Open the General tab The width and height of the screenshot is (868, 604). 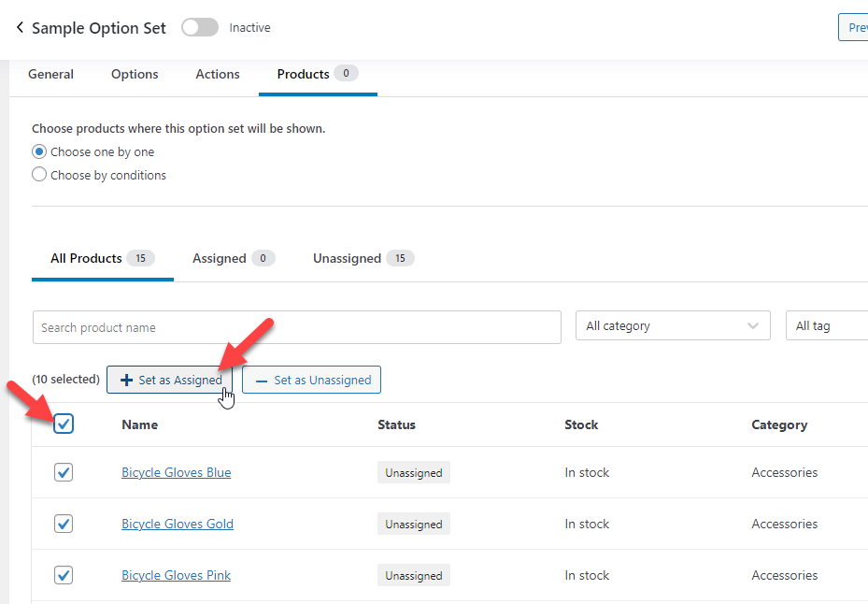point(51,74)
